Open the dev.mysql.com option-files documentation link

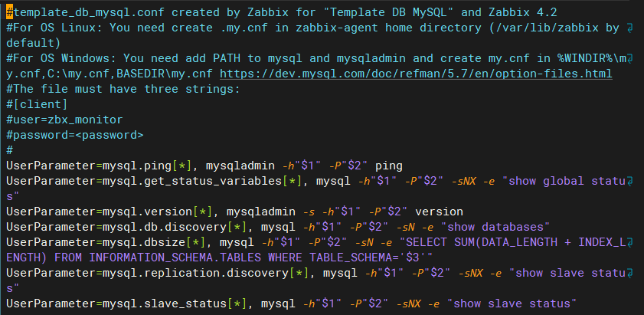tap(416, 74)
